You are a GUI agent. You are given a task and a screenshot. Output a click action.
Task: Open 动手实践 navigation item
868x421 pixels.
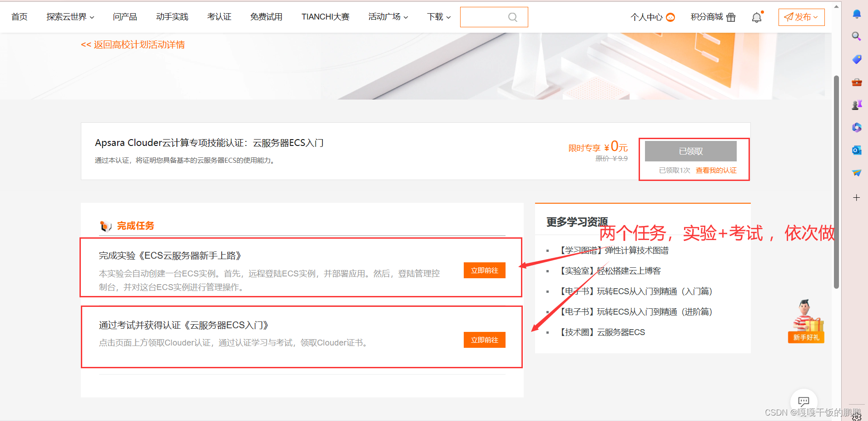pos(172,17)
